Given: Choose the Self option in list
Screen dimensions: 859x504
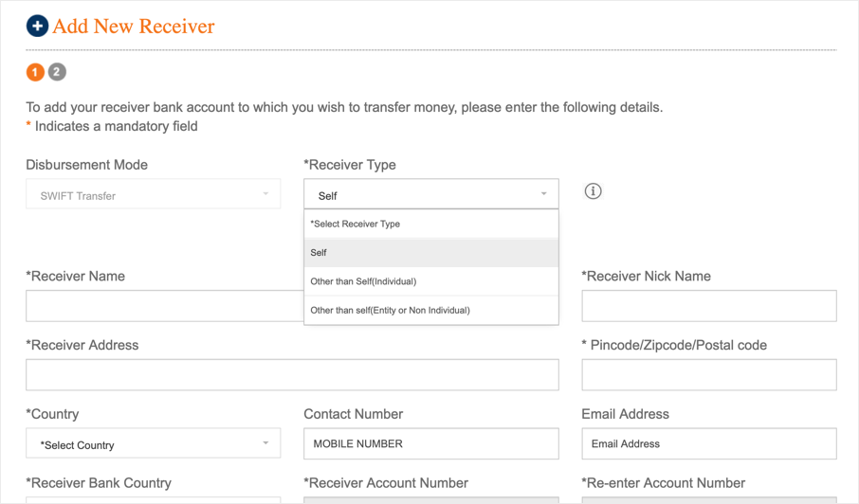Looking at the screenshot, I should pyautogui.click(x=430, y=253).
